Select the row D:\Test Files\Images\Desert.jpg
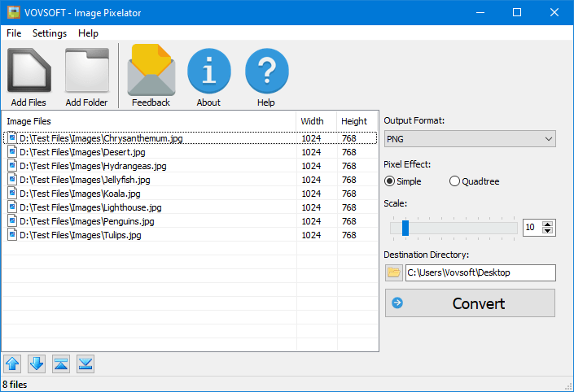Viewport: 574px width, 392px height. (190, 152)
